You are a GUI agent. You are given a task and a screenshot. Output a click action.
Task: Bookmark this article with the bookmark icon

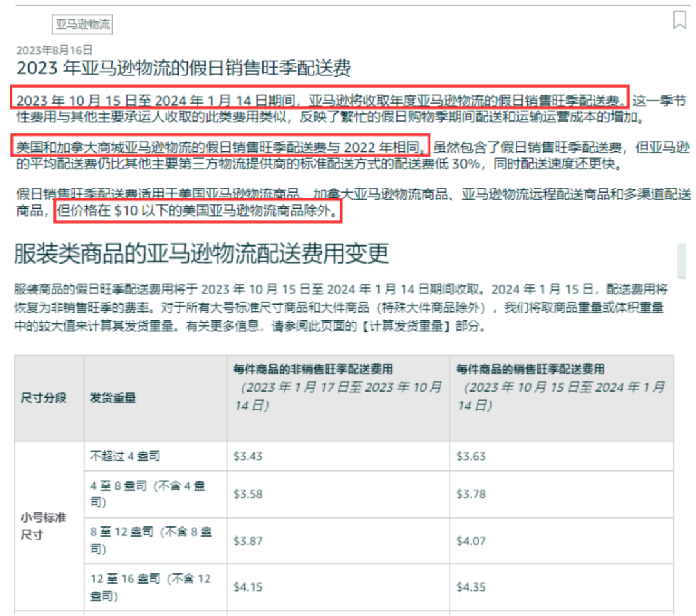point(679,20)
